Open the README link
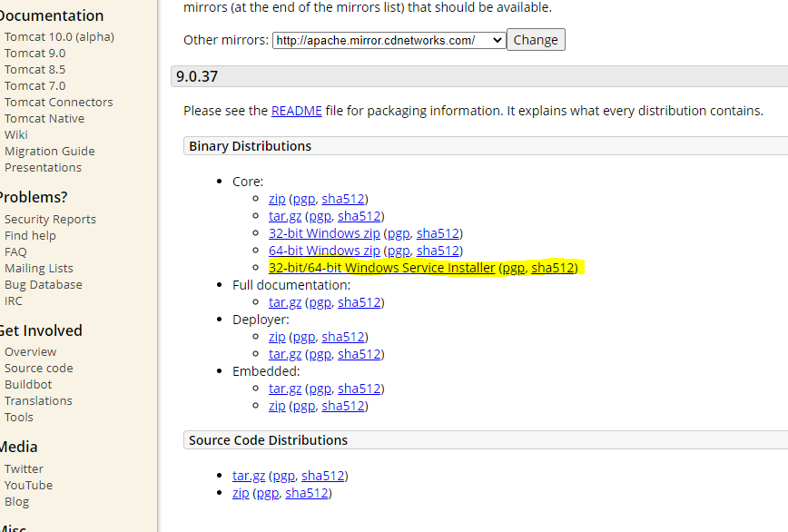The height and width of the screenshot is (532, 788). [x=297, y=111]
